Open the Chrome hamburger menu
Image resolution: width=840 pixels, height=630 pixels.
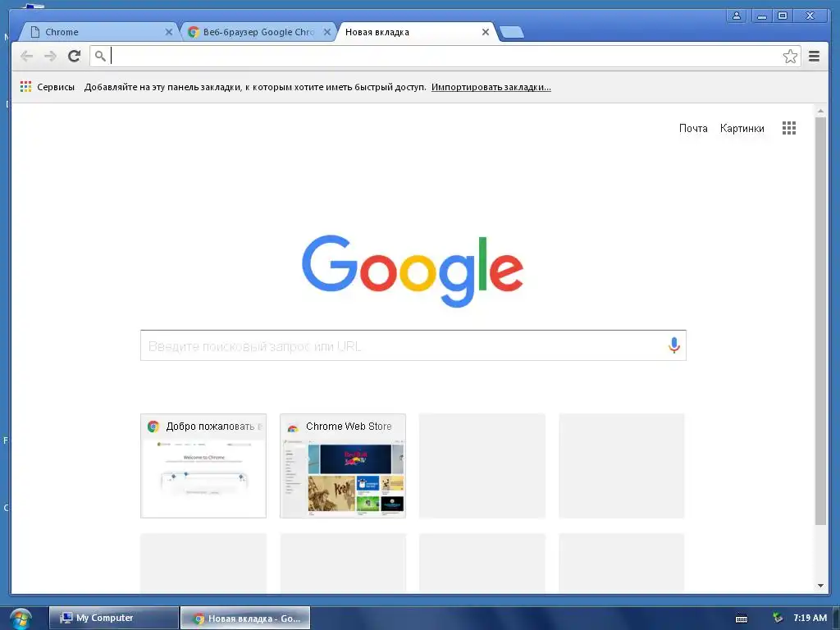point(814,57)
